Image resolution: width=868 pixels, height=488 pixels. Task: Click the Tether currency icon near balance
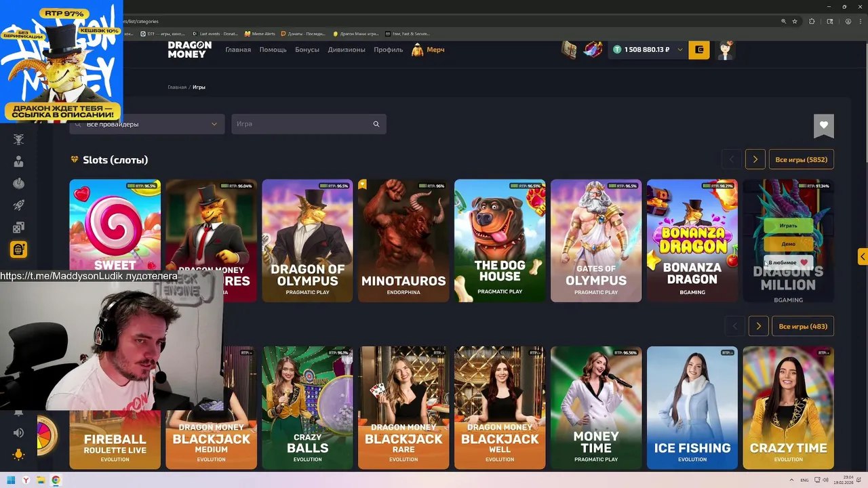click(617, 49)
